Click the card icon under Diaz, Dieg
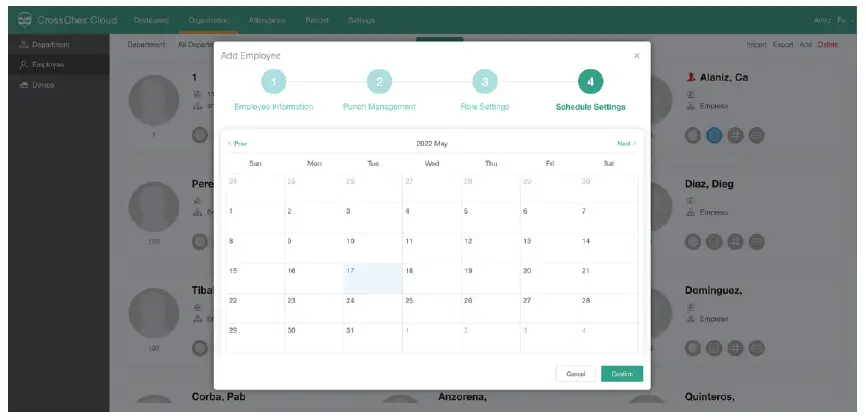This screenshot has height=420, width=866. pos(756,242)
